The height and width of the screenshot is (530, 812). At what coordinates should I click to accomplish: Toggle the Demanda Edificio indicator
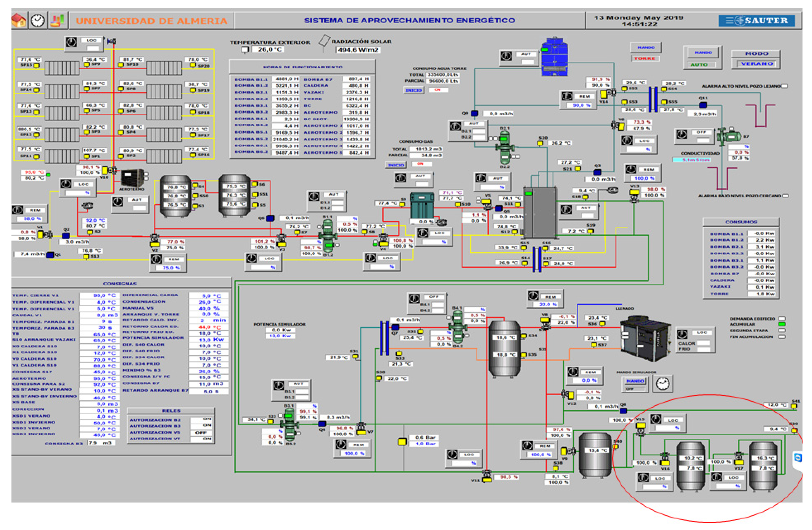782,319
